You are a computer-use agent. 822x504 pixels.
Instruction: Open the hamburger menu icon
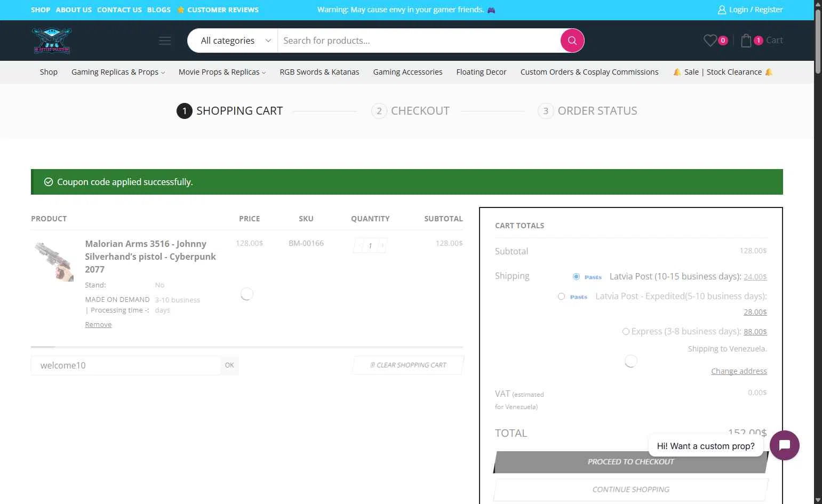[165, 41]
